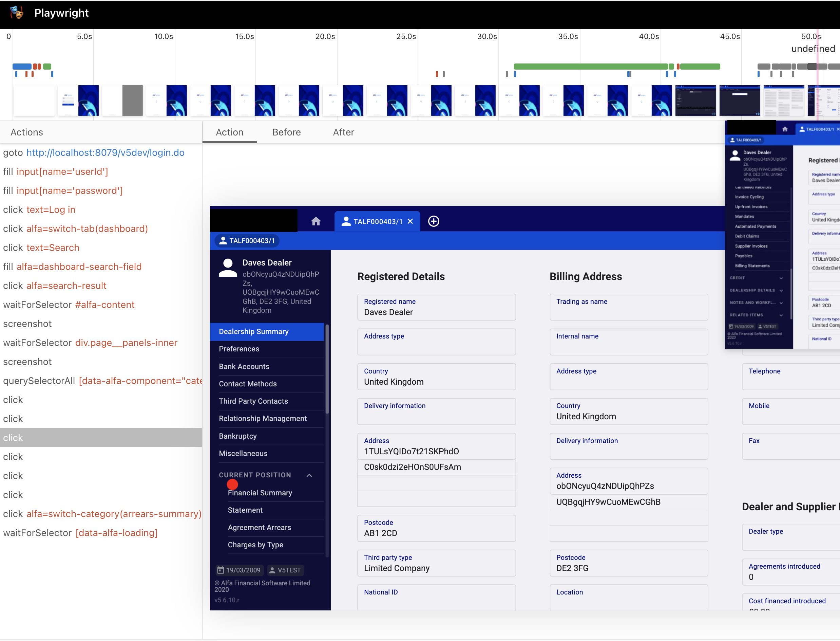Click the long green timeline bar
This screenshot has width=840, height=641.
[591, 67]
